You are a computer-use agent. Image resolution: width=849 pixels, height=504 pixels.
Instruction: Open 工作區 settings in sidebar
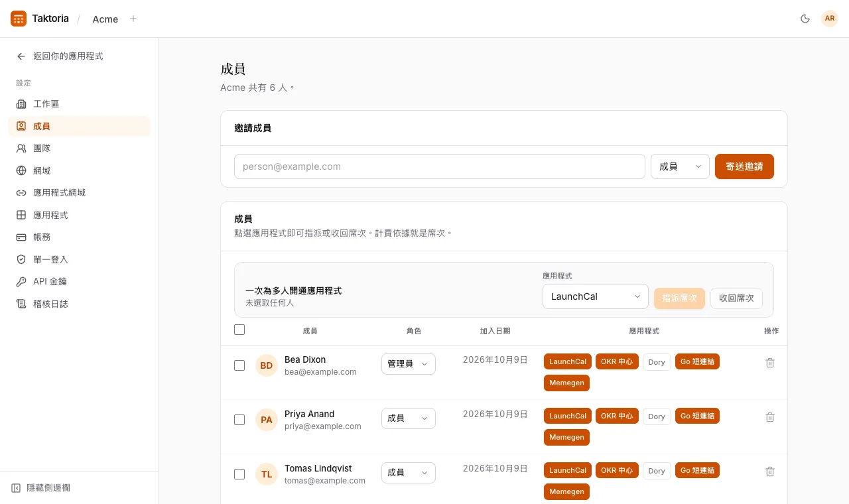point(79,104)
